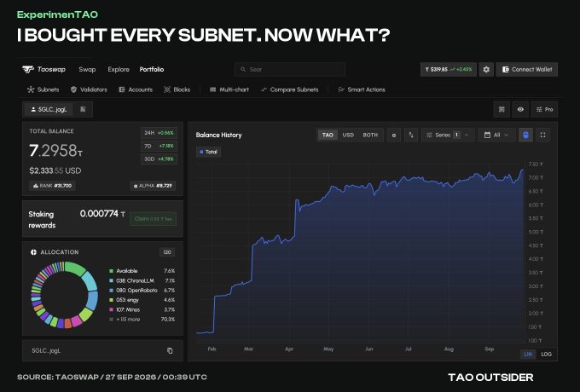Expand the chart to fullscreen
The image size is (580, 392).
[x=543, y=135]
